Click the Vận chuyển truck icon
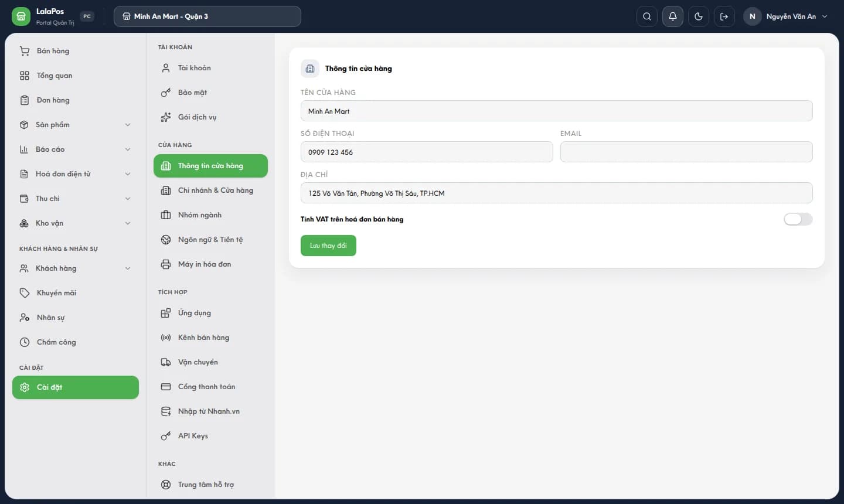Viewport: 844px width, 504px height. click(166, 362)
